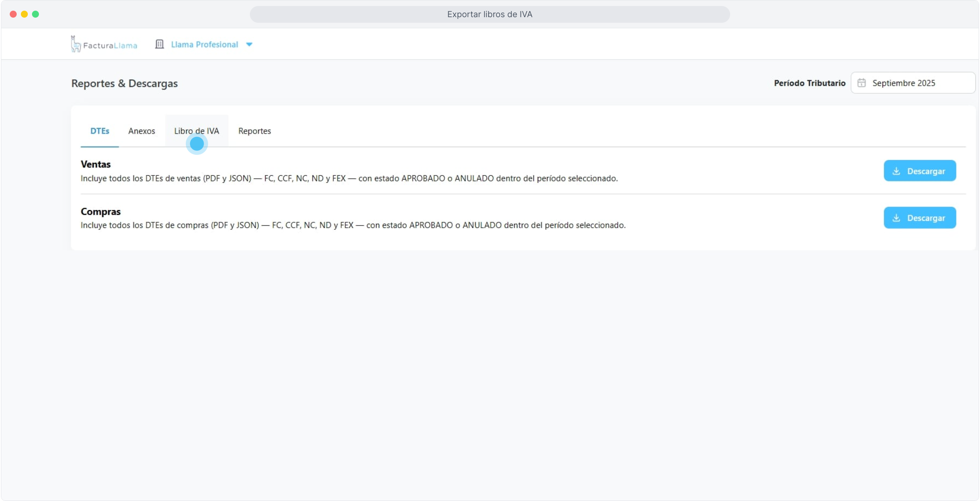The image size is (980, 501).
Task: Click the FacturaLlama llama logo
Action: coord(76,44)
